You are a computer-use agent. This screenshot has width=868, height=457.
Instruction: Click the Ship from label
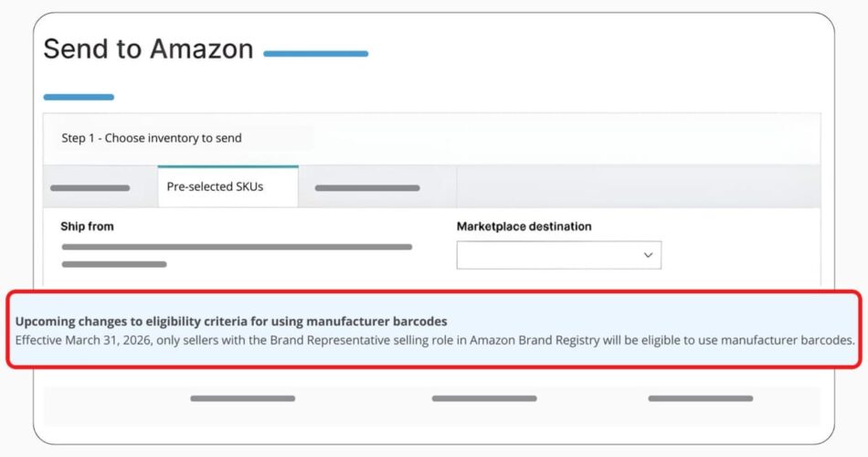coord(87,227)
